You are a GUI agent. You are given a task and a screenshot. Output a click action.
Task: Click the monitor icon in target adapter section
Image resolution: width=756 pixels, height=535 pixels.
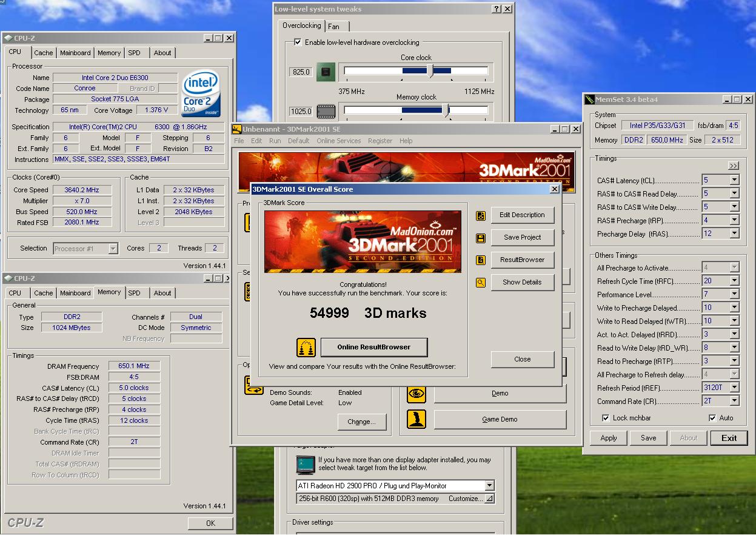(306, 465)
